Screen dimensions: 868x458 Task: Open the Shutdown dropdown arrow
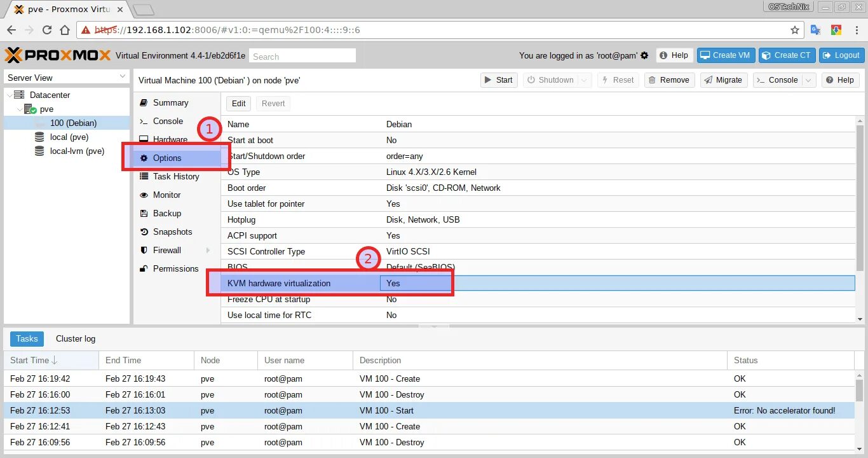pyautogui.click(x=585, y=80)
